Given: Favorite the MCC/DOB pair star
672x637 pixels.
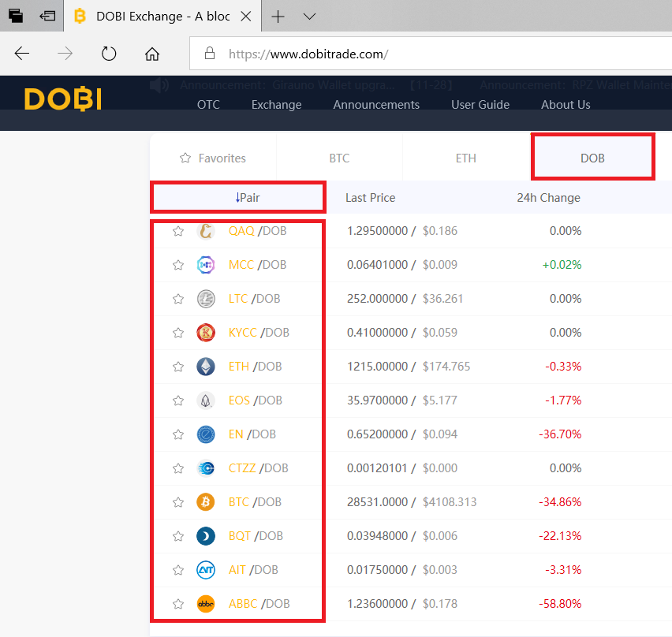Looking at the screenshot, I should click(x=178, y=265).
